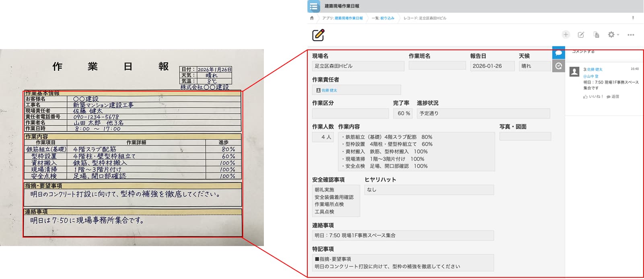Open commenter name 佐藤 健太 link
This screenshot has width=644, height=279.
pyautogui.click(x=595, y=70)
